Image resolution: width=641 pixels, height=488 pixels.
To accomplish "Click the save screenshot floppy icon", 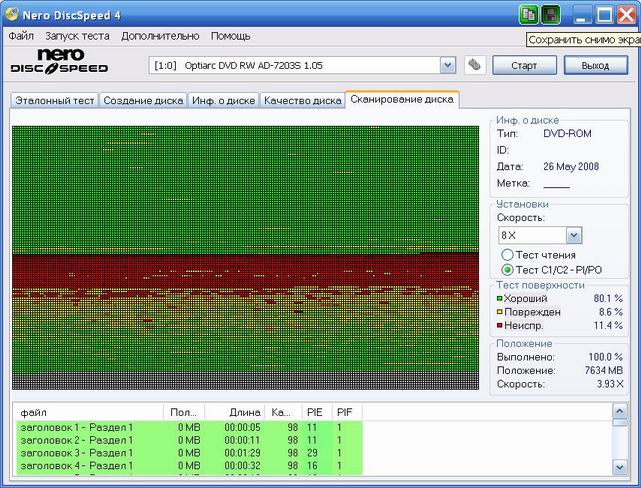I will pos(551,15).
